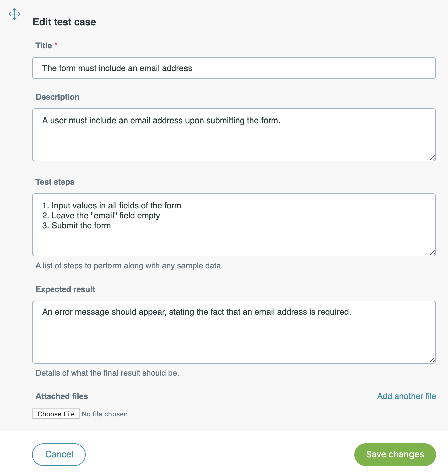Click the Description label
The width and height of the screenshot is (448, 476).
tap(57, 97)
